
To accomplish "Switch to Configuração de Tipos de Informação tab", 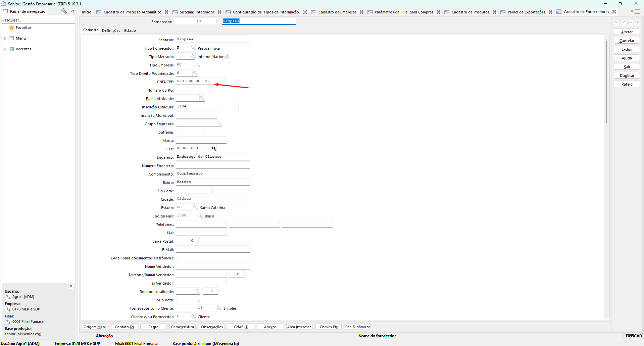I will click(x=266, y=12).
